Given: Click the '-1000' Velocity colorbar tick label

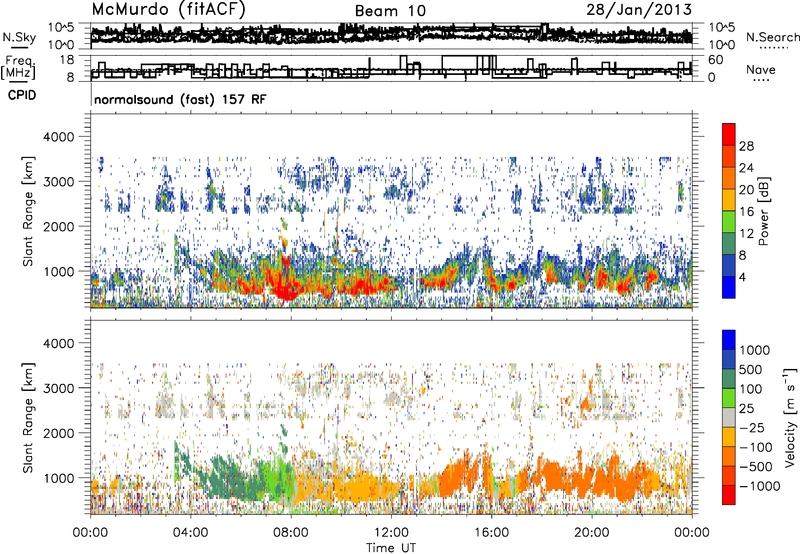Looking at the screenshot, I should 759,486.
